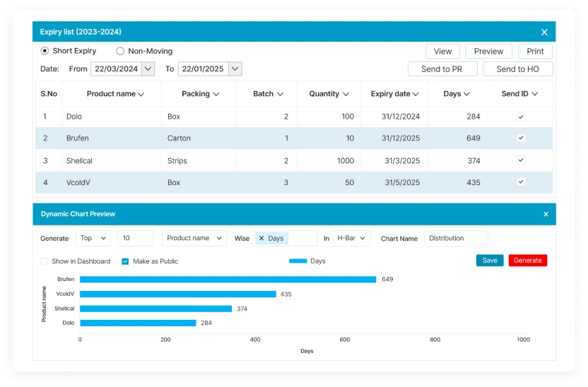The image size is (588, 387).
Task: Expand the H-Bar chart type dropdown
Action: click(351, 239)
